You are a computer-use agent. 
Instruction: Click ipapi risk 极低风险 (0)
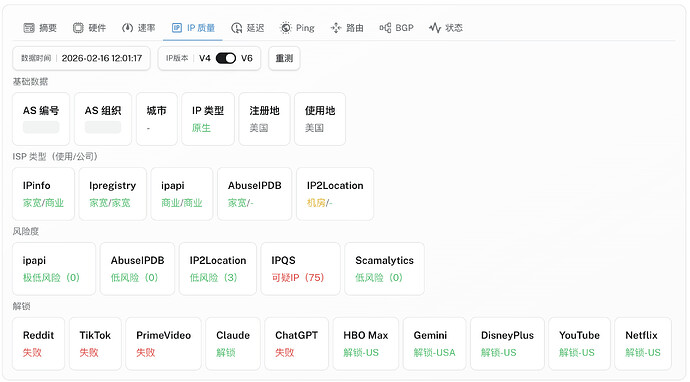coord(51,278)
